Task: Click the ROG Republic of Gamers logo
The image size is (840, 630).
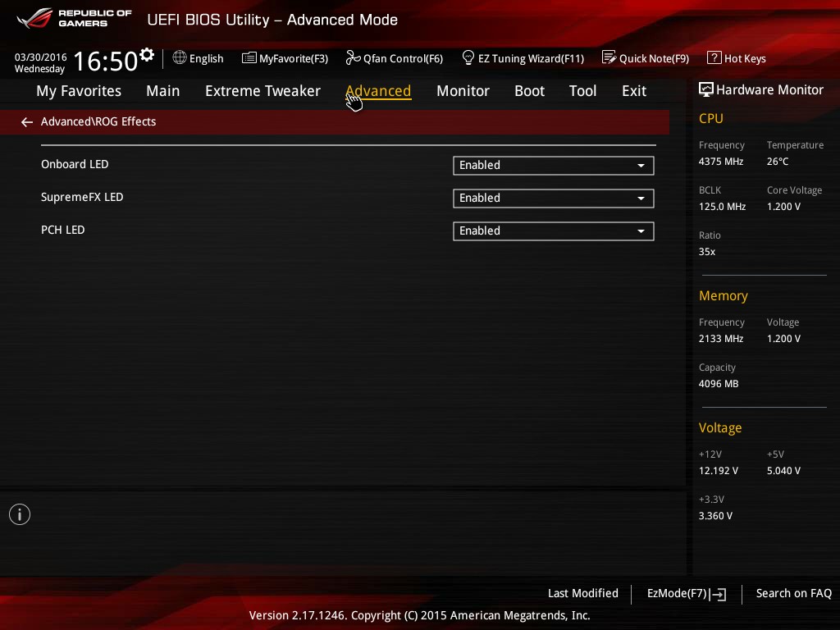Action: tap(74, 18)
